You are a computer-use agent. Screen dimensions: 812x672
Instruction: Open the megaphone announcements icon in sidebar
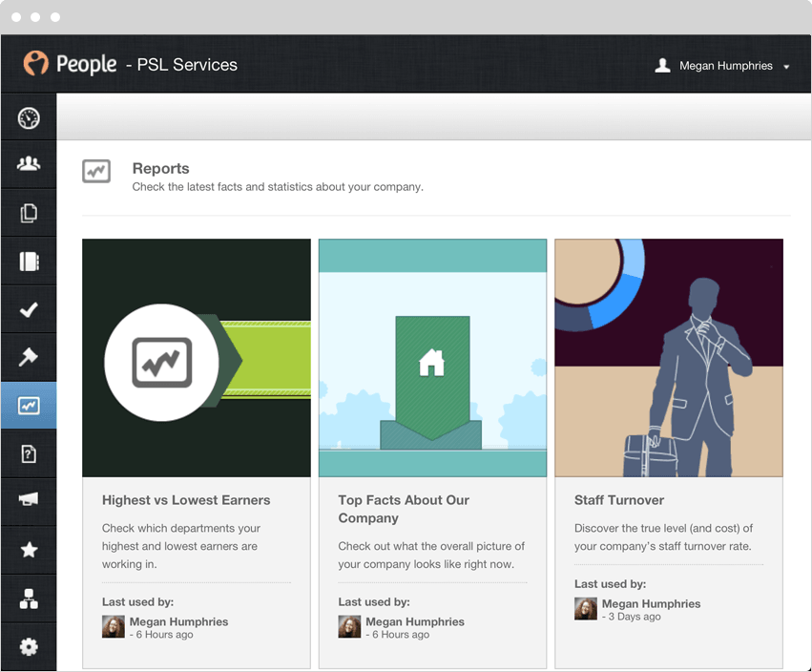[x=29, y=500]
